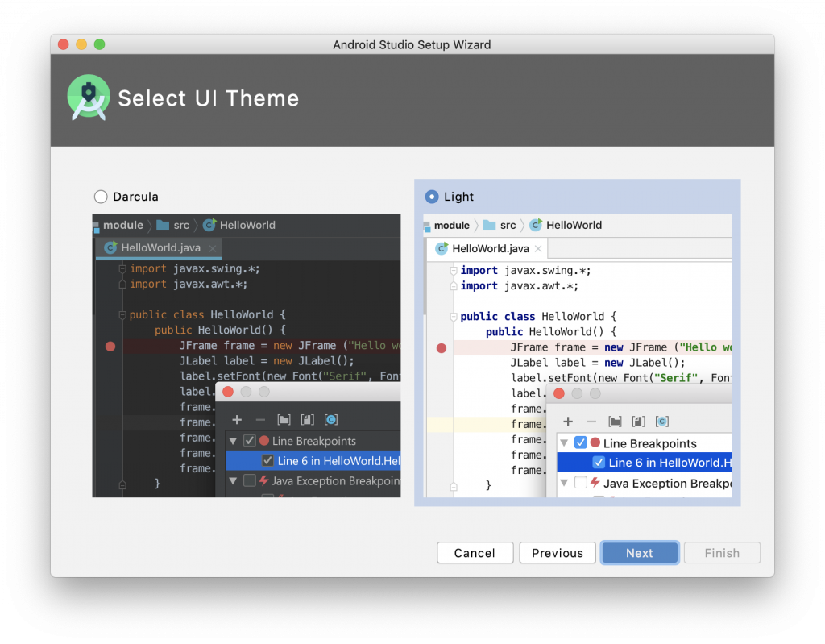Click the Android Studio logo icon
825x644 pixels.
(89, 98)
